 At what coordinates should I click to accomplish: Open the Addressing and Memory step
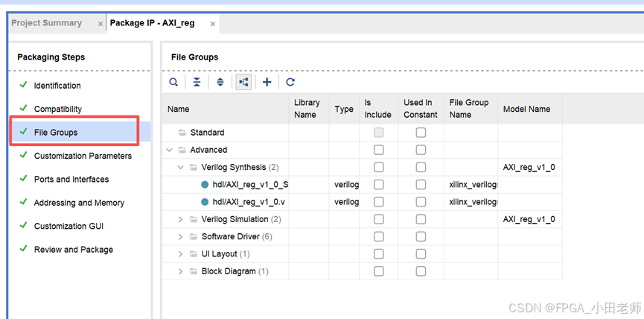pyautogui.click(x=79, y=203)
